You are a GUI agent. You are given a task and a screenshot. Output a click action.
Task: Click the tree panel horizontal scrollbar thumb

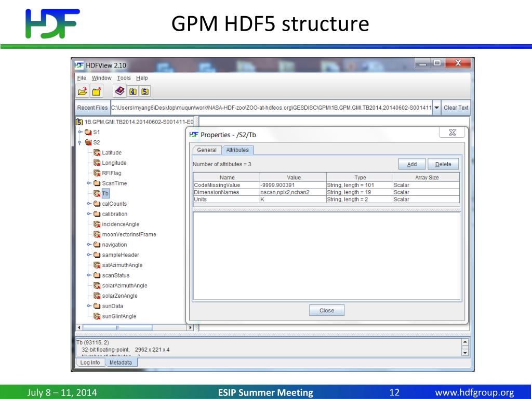(x=117, y=327)
